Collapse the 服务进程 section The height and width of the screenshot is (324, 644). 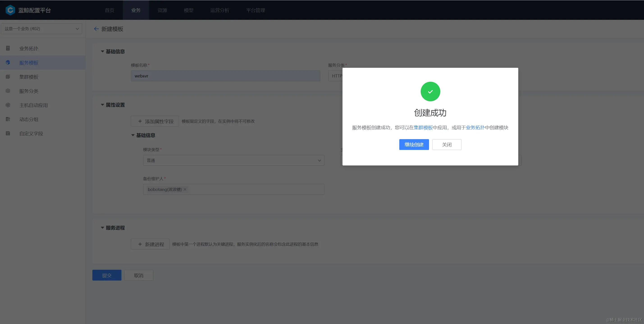pyautogui.click(x=103, y=228)
